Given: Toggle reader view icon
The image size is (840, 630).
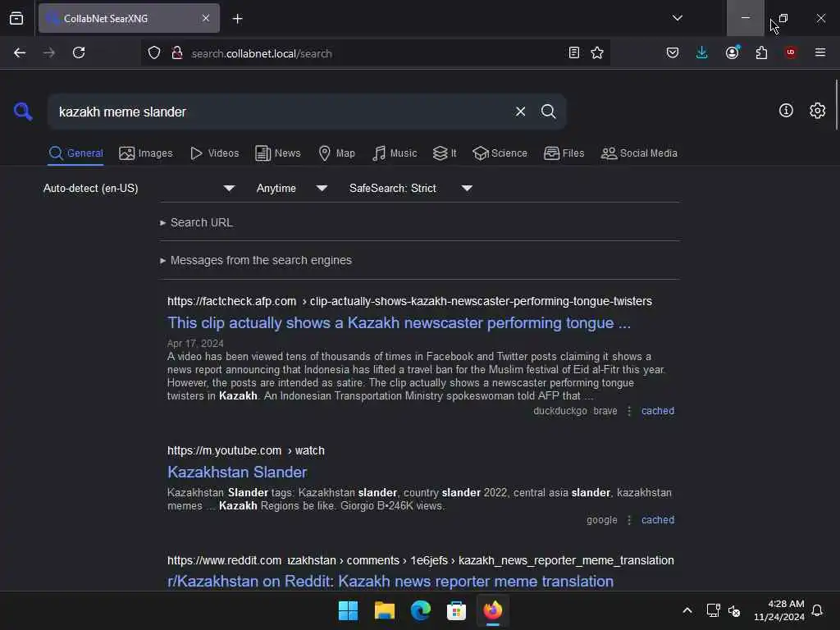Looking at the screenshot, I should click(x=573, y=52).
